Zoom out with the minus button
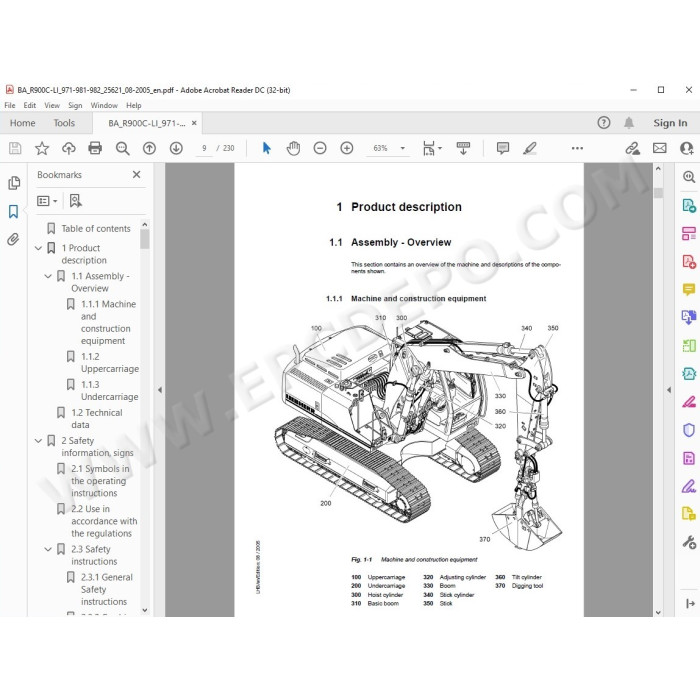This screenshot has height=700, width=700. pyautogui.click(x=320, y=148)
